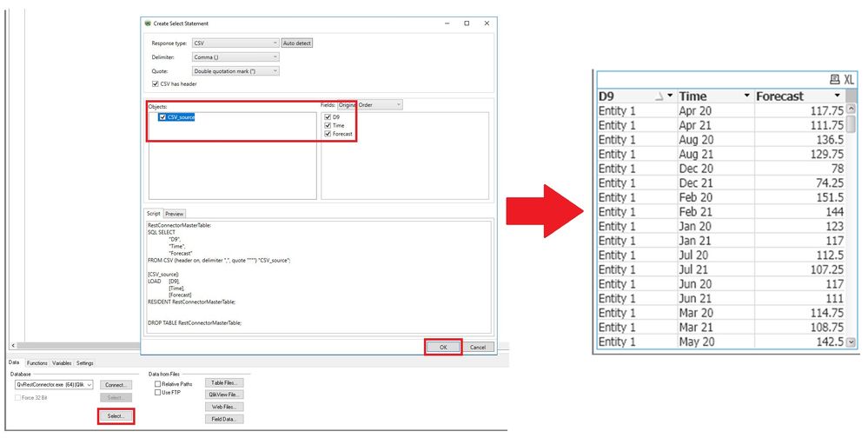
Task: Click the dialog title bar app icon
Action: click(147, 23)
